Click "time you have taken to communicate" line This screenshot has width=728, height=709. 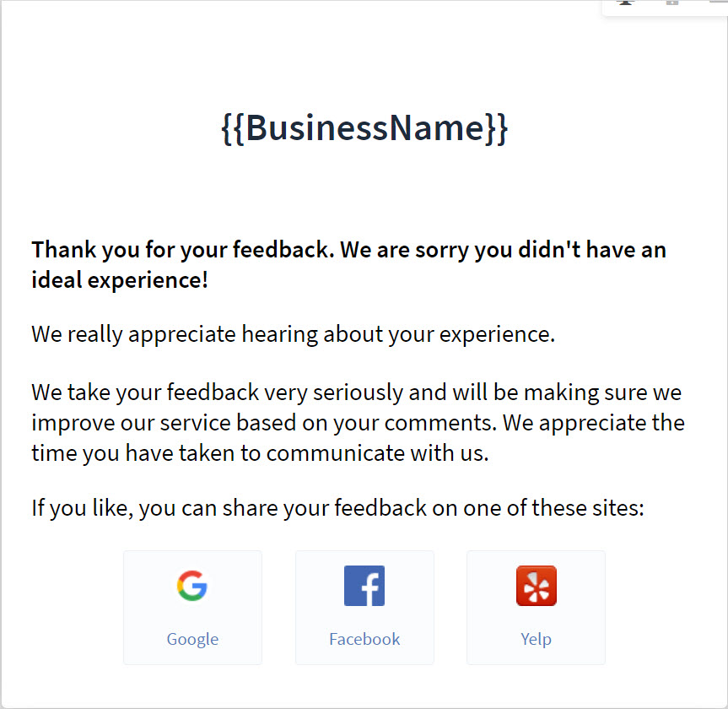pos(260,453)
